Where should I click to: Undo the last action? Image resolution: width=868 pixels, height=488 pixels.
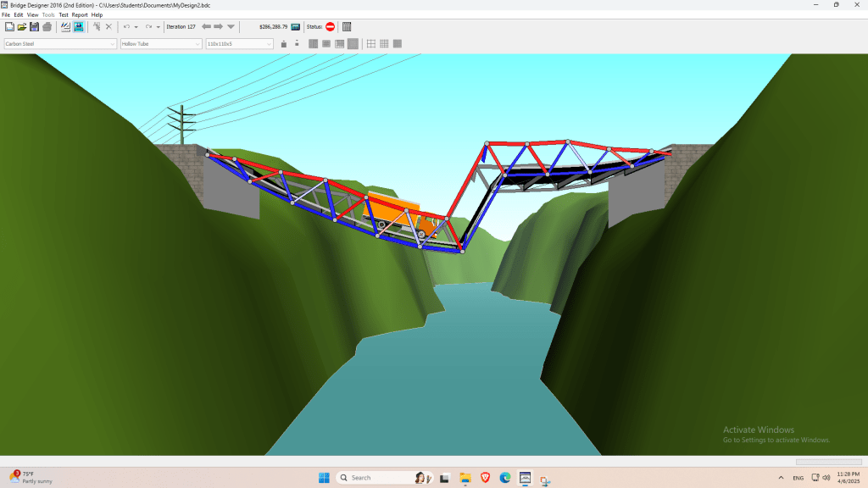coord(127,26)
